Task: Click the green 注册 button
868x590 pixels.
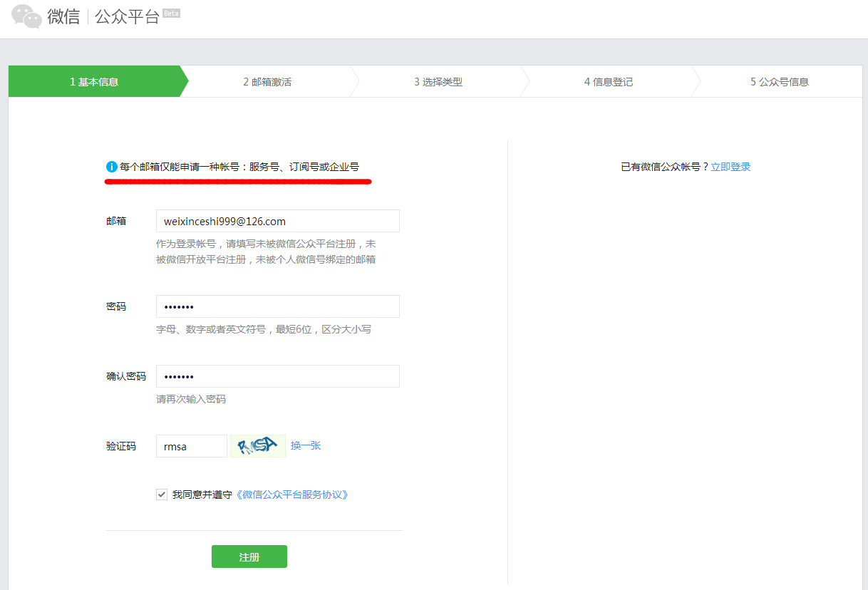Action: [x=249, y=557]
